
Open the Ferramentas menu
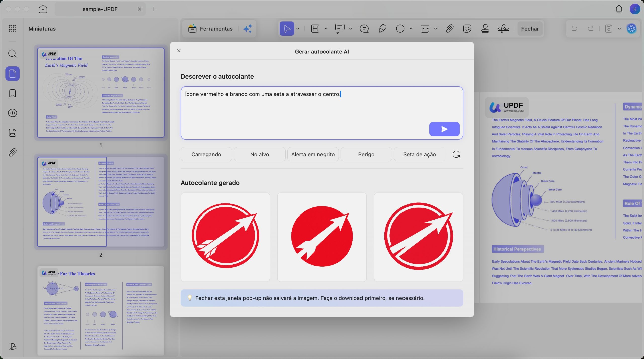pyautogui.click(x=211, y=29)
